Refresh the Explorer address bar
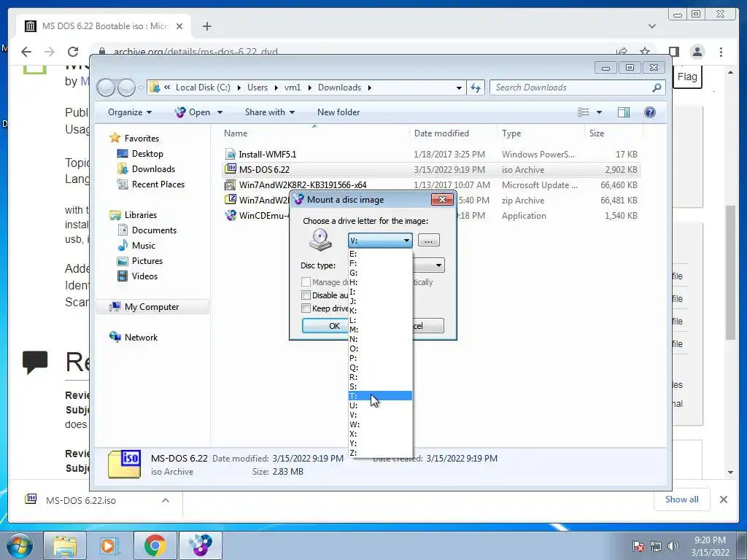Screen dimensions: 747x560 476,87
